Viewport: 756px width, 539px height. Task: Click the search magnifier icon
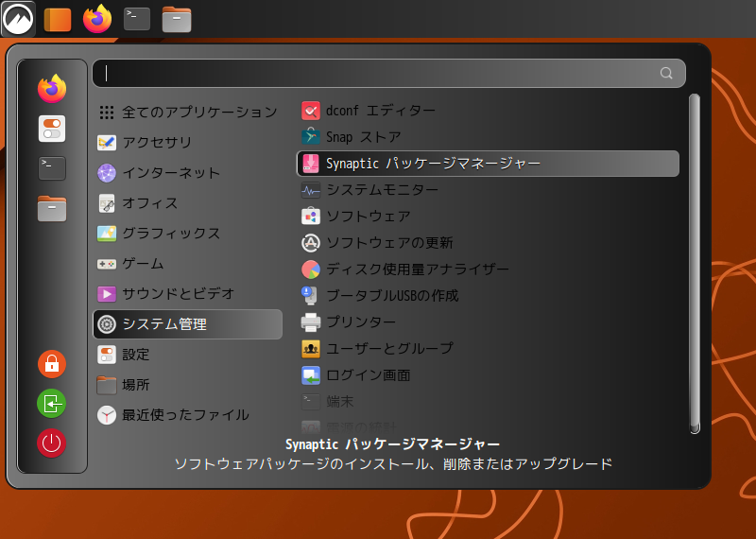[x=666, y=73]
